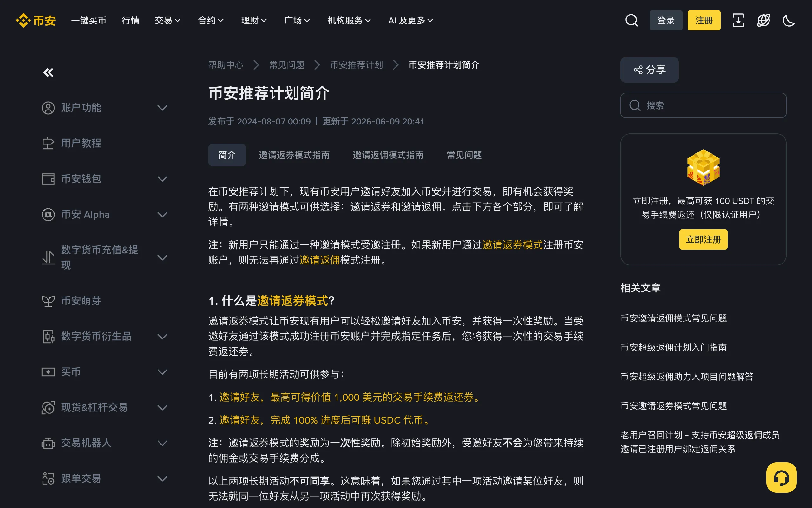
Task: Click the 登录 button
Action: pyautogui.click(x=666, y=21)
